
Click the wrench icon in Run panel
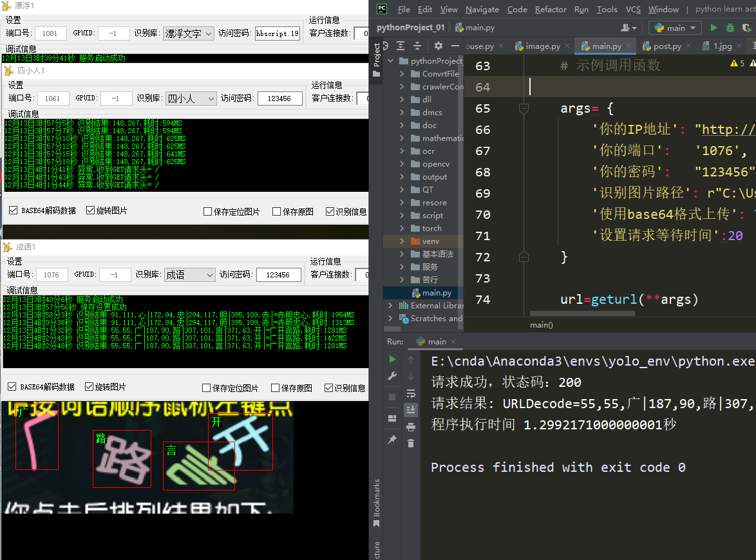(392, 376)
